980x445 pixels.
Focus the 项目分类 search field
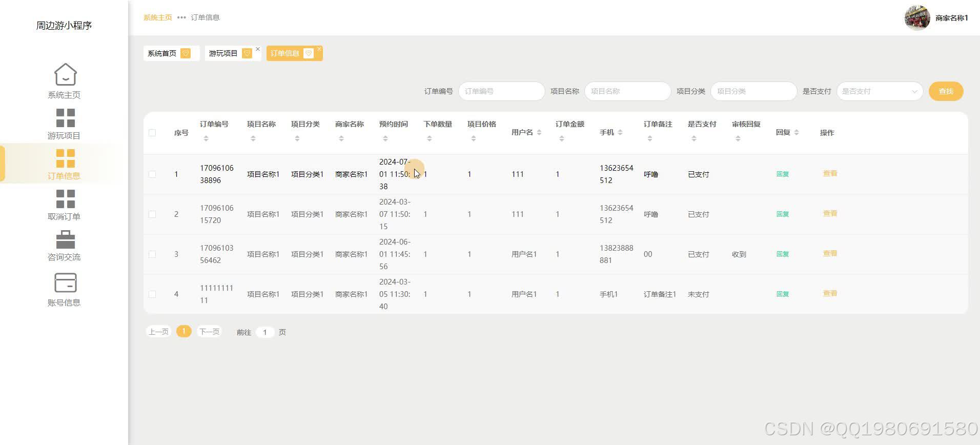[754, 91]
